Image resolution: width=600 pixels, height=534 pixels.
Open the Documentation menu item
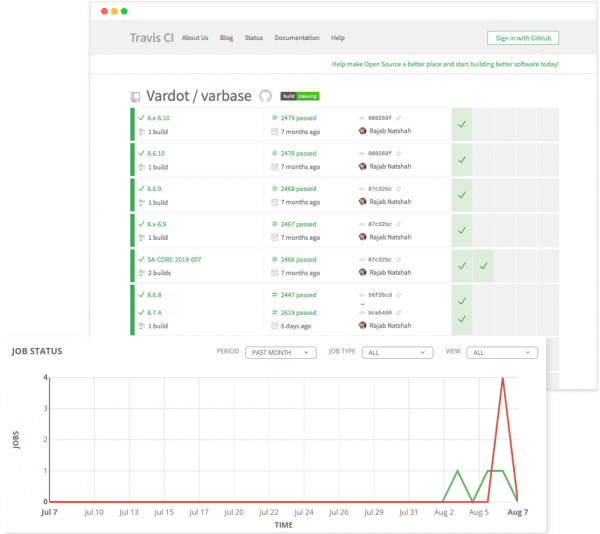297,38
